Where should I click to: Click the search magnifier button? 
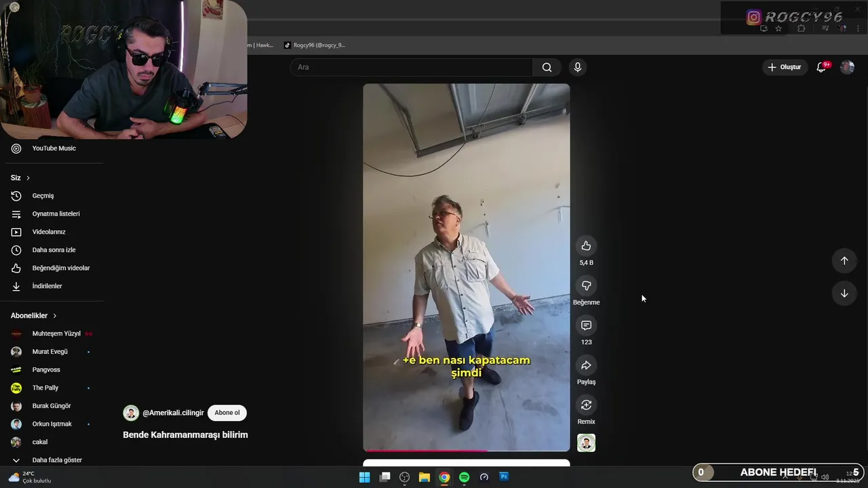click(547, 67)
